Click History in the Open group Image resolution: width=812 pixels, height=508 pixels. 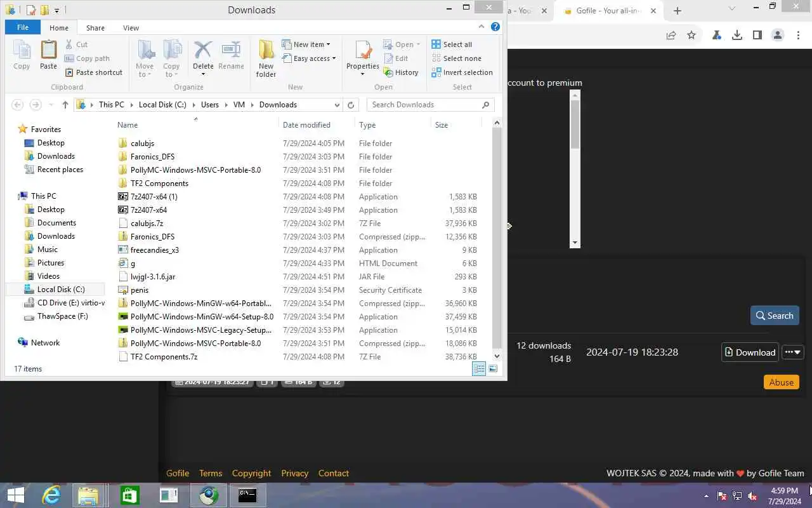[x=401, y=72]
